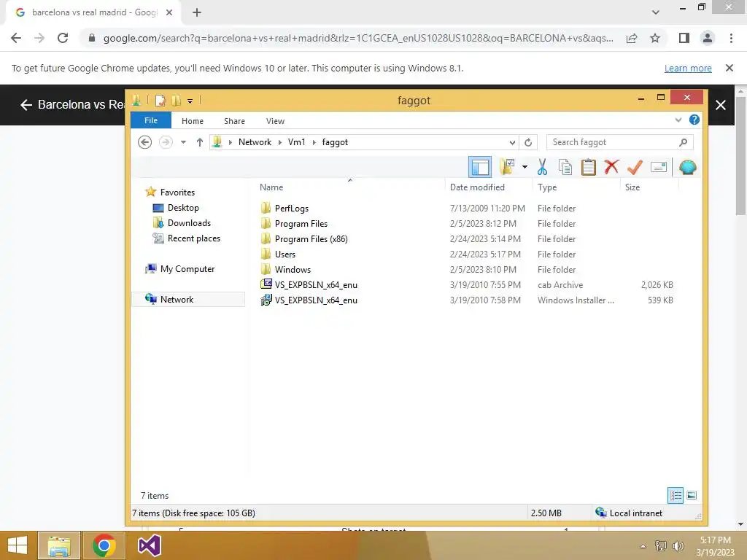Click Explorer Help question mark icon
This screenshot has width=747, height=560.
click(x=694, y=120)
